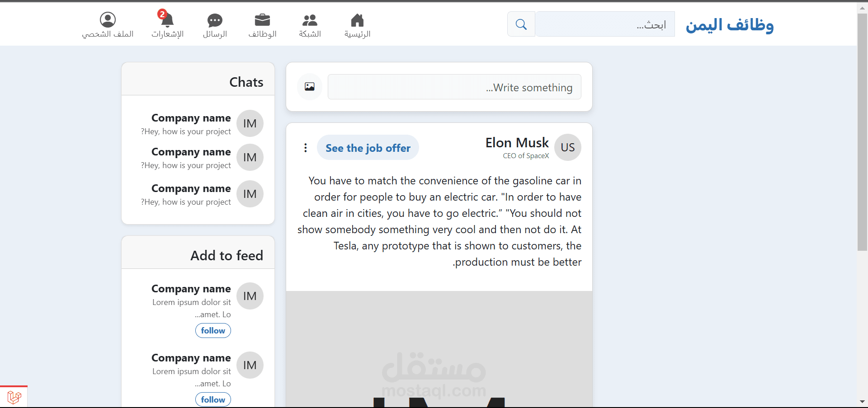868x408 pixels.
Task: Click the وظائف اليمن site logo
Action: coord(730,24)
